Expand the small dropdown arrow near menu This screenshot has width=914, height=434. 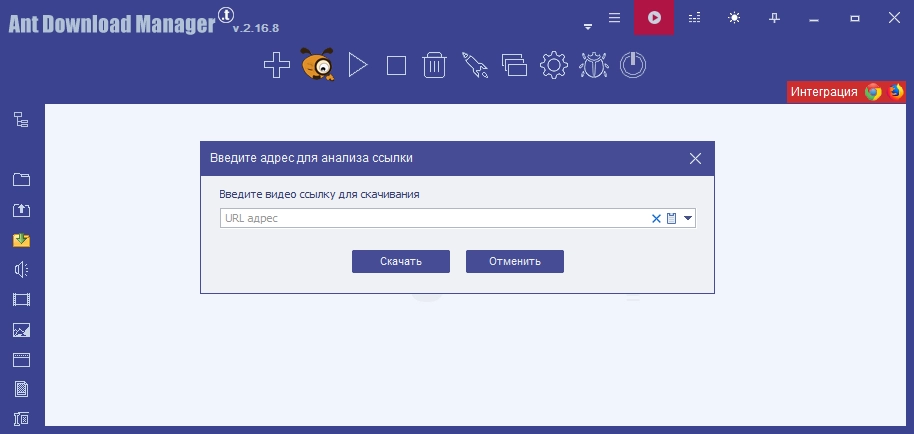pyautogui.click(x=588, y=27)
